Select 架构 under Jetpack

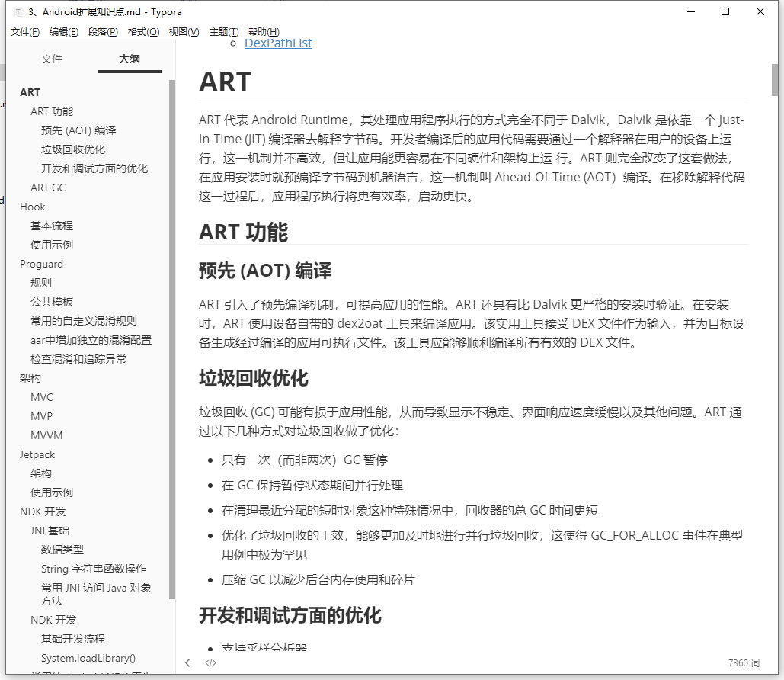[x=41, y=473]
